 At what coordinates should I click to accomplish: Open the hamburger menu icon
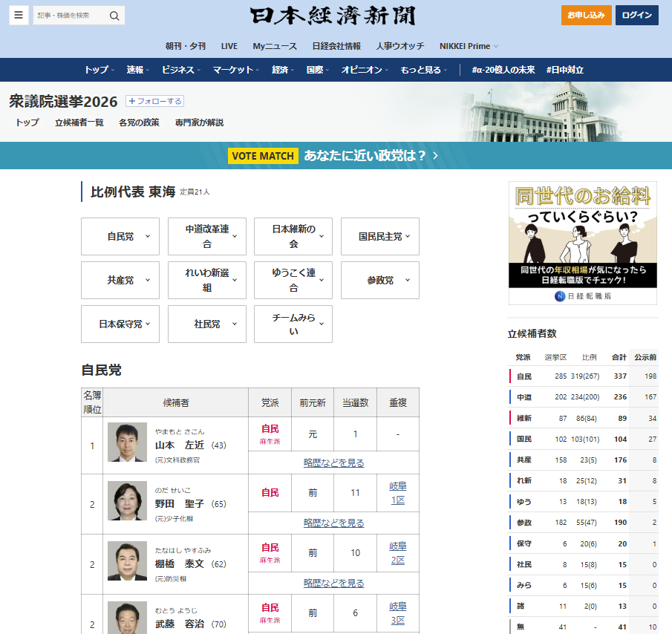[x=19, y=16]
